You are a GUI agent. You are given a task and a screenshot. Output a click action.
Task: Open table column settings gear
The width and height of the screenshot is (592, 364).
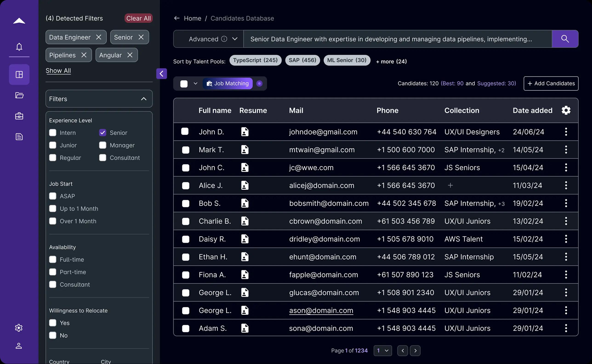click(x=566, y=110)
